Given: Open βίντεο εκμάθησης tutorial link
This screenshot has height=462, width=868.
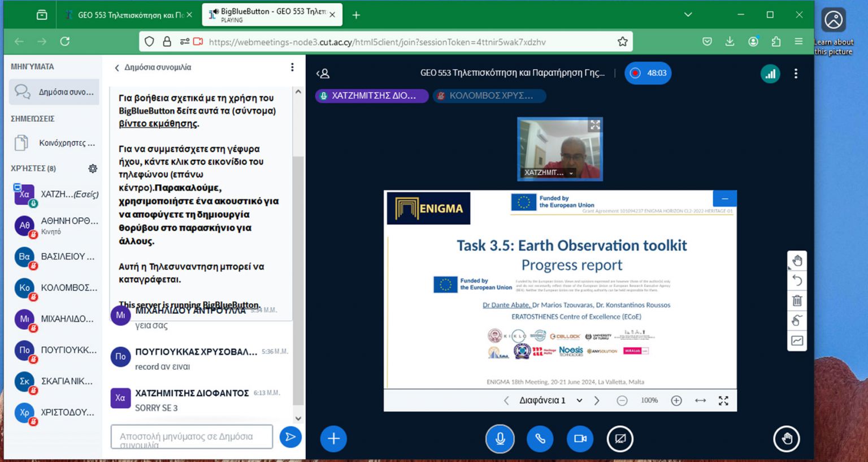Looking at the screenshot, I should (x=159, y=124).
